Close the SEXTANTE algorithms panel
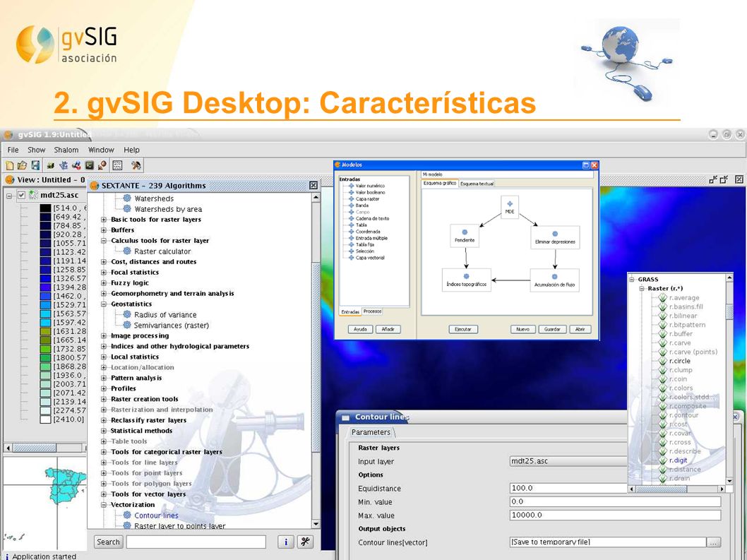747x560 pixels. pyautogui.click(x=313, y=186)
